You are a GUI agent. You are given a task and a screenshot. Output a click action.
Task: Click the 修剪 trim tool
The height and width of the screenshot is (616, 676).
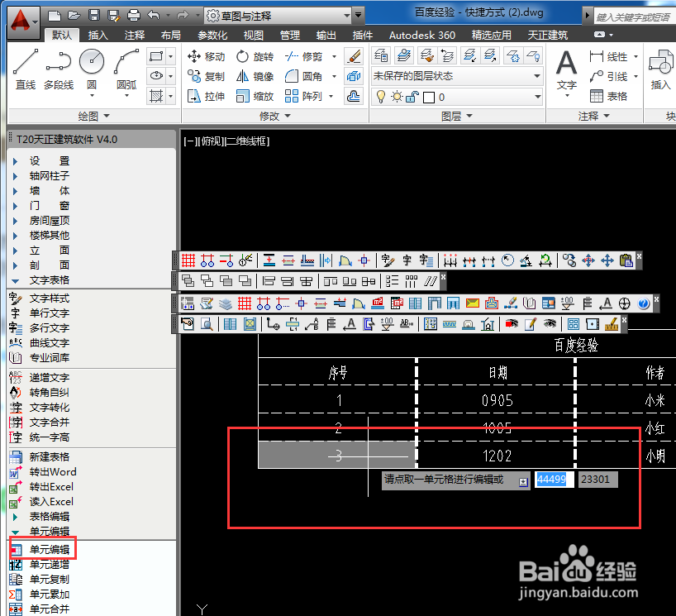[x=304, y=56]
